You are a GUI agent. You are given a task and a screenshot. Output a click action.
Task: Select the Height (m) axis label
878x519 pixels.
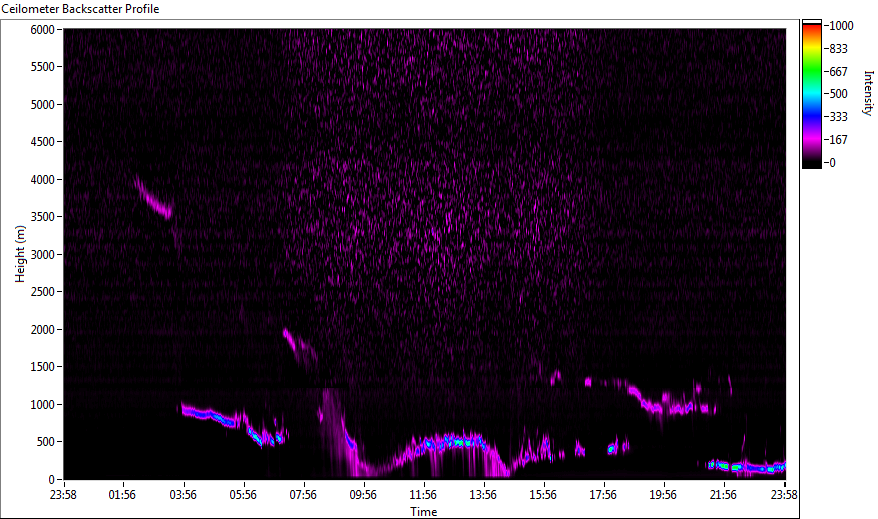[x=20, y=254]
